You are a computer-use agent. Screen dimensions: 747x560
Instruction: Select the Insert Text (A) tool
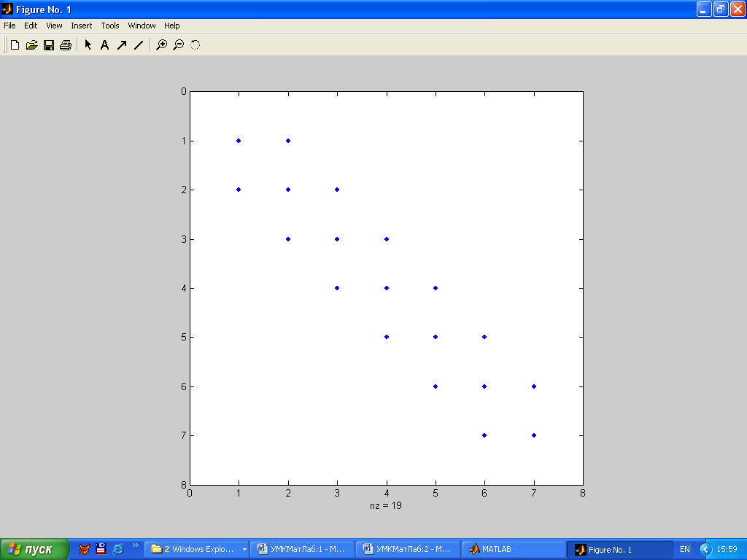(104, 45)
